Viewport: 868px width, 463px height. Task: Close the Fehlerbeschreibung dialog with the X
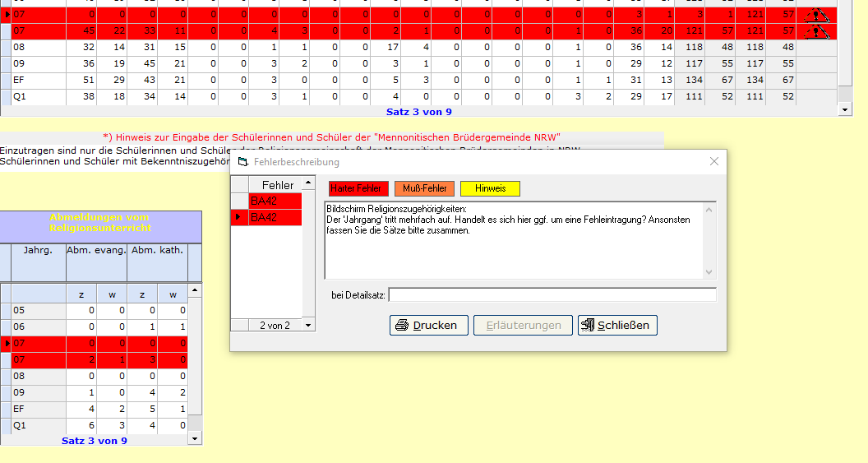(x=713, y=162)
